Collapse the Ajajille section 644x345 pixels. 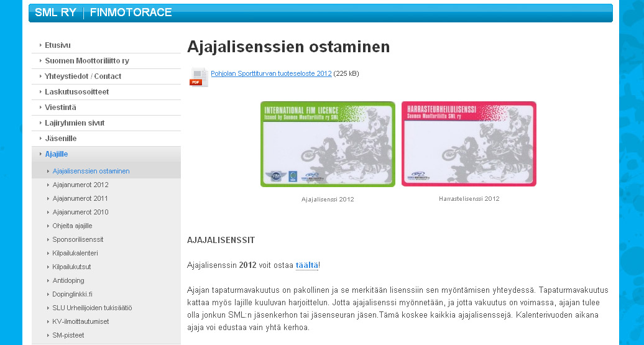[57, 154]
